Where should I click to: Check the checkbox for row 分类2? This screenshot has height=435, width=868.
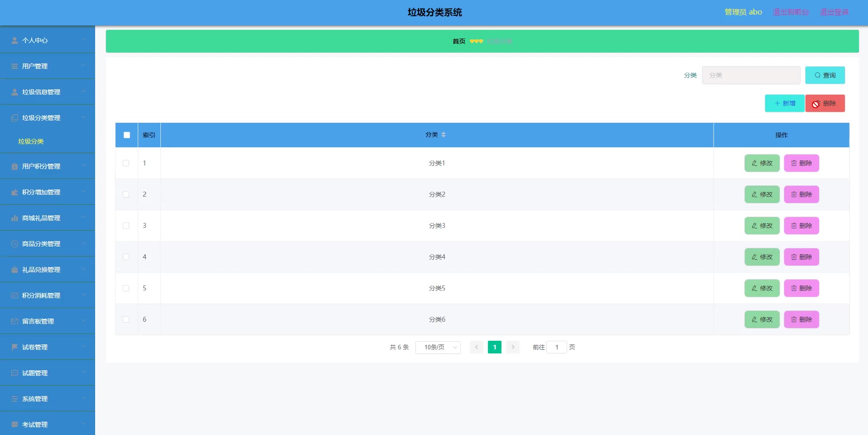[x=126, y=194]
